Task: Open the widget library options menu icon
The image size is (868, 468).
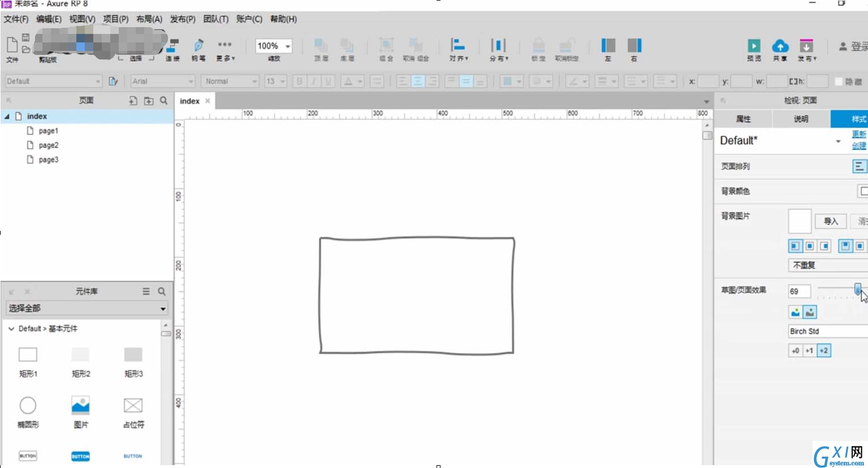Action: point(146,291)
